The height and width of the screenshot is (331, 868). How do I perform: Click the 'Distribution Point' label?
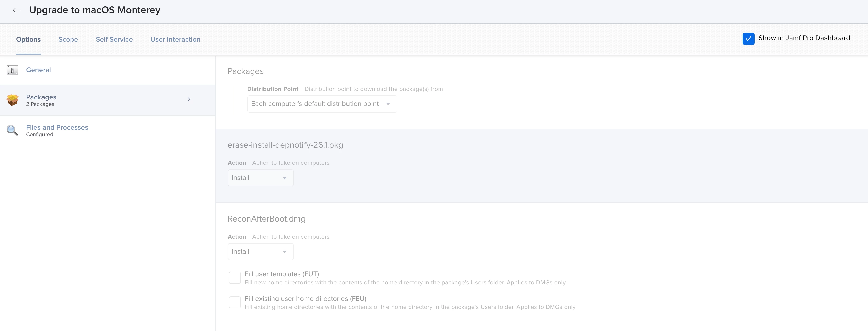[x=273, y=89]
